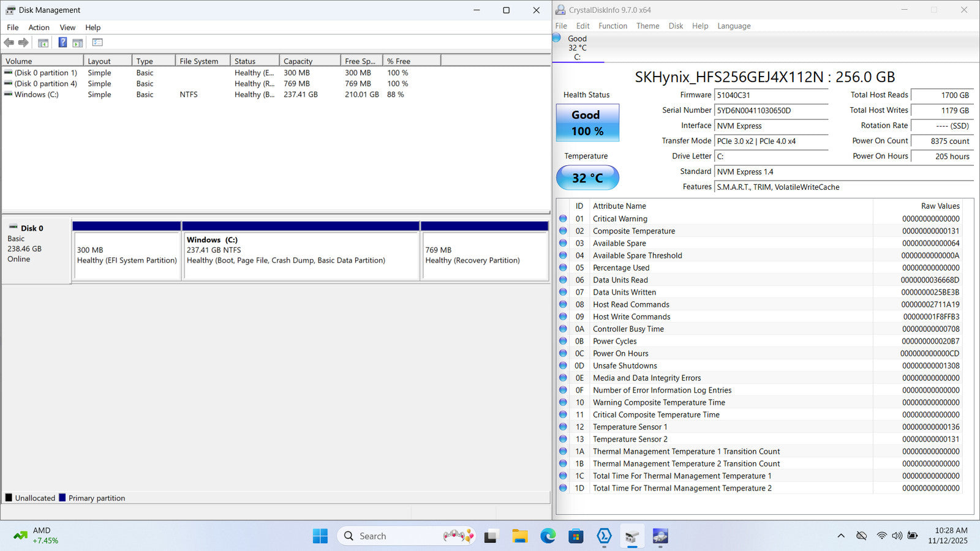The height and width of the screenshot is (551, 980).
Task: Click the Back arrow in Disk Management toolbar
Action: click(9, 43)
